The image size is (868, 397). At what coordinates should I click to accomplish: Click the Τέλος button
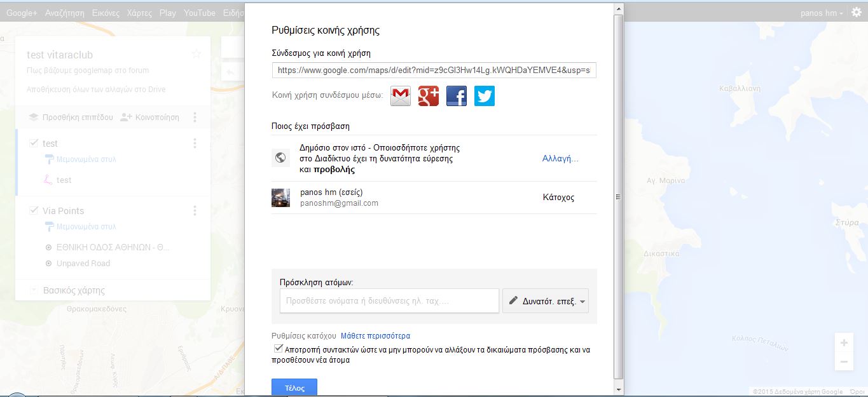294,387
